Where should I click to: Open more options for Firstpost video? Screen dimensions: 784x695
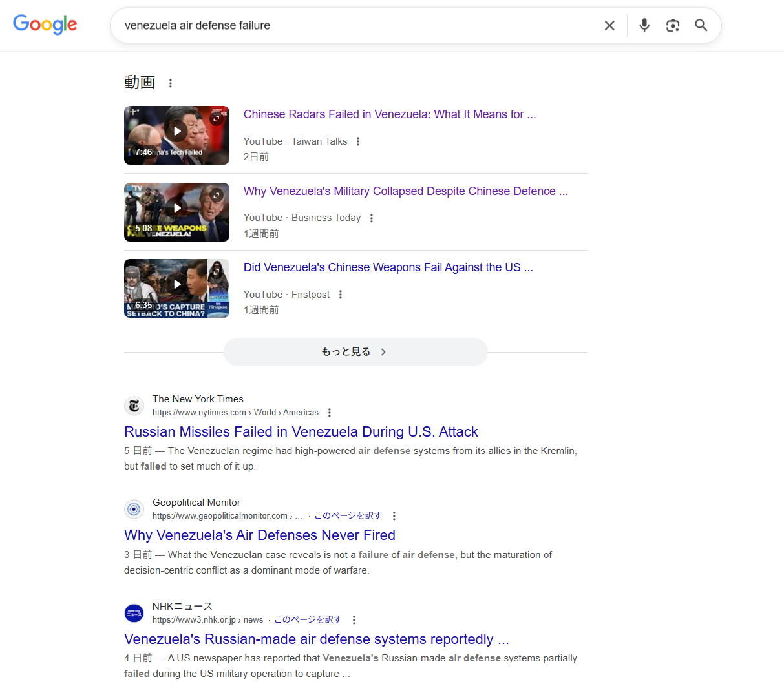[x=341, y=295]
